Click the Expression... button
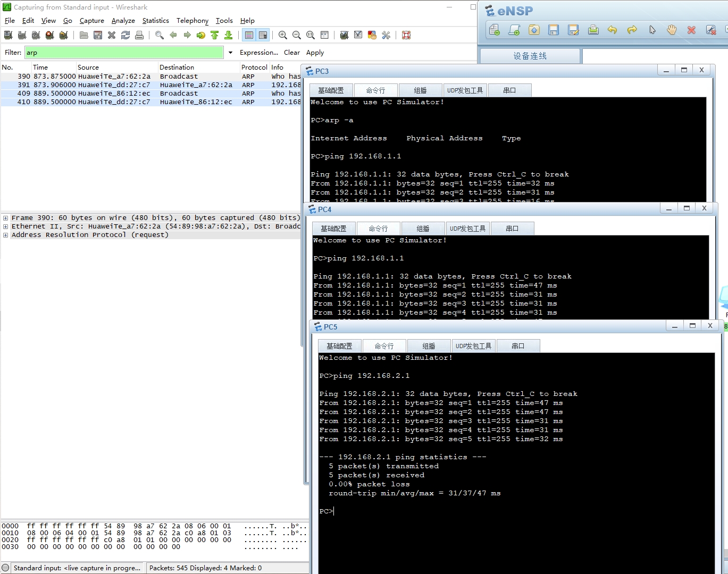Image resolution: width=728 pixels, height=574 pixels. [258, 53]
